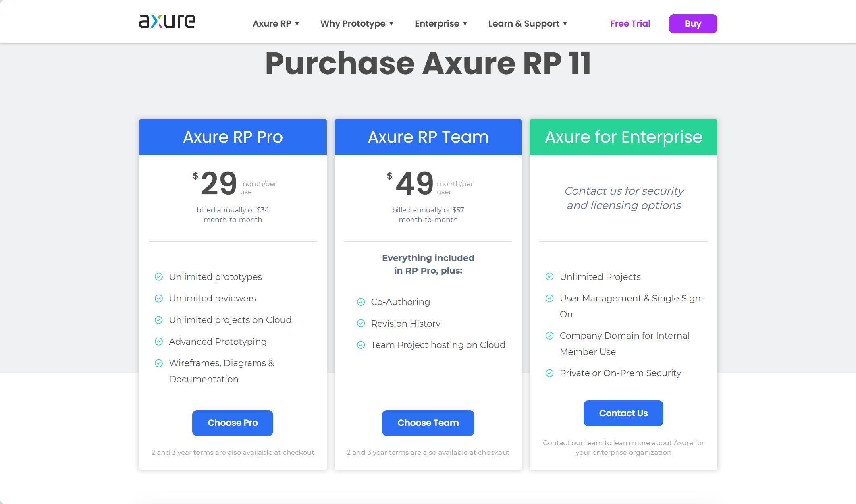Click the 'Advanced Prototyping' feature text
The width and height of the screenshot is (856, 504).
pos(218,342)
